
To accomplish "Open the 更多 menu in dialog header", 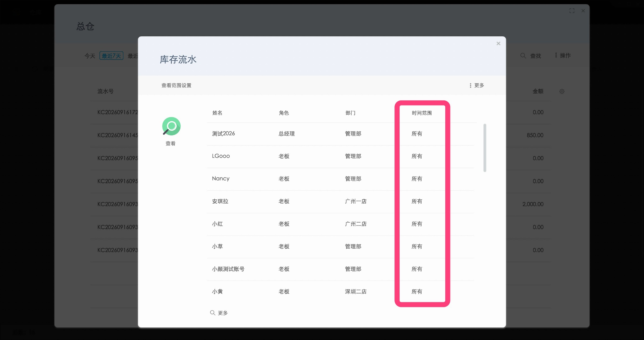I will 477,85.
